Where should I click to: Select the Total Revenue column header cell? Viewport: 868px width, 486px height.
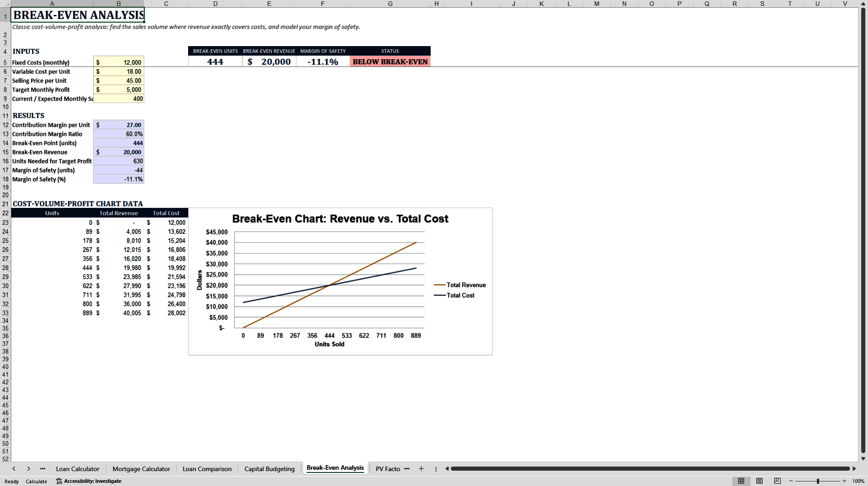[x=118, y=213]
